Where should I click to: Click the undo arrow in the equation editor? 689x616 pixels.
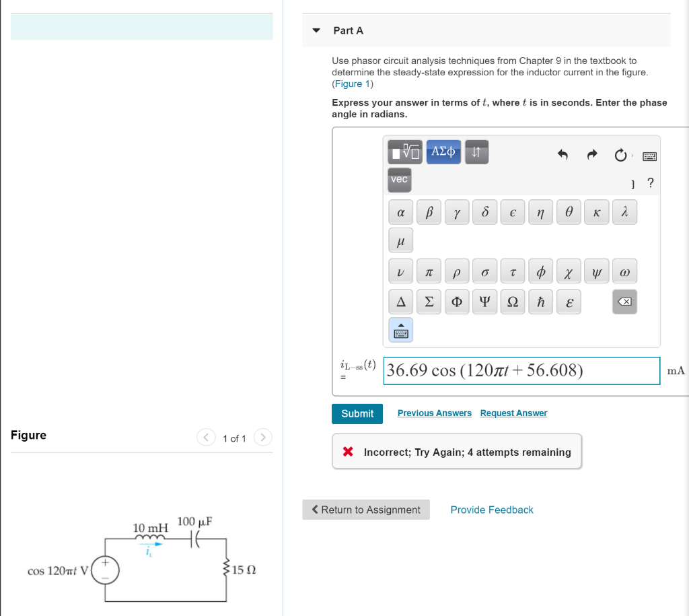click(563, 155)
